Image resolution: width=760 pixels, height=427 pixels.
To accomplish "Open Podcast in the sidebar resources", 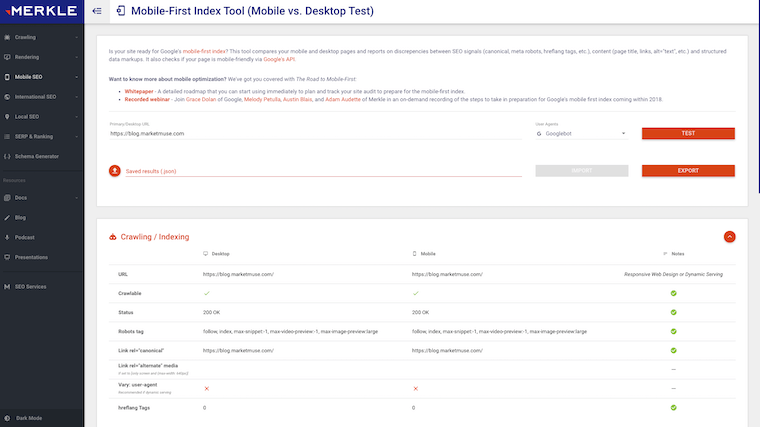I will point(24,237).
